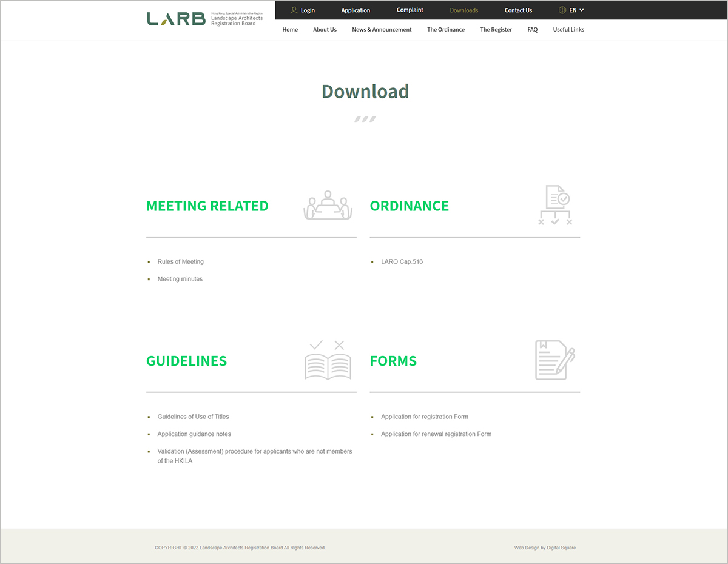Download the Rules of Meeting
This screenshot has width=728, height=564.
click(x=181, y=262)
